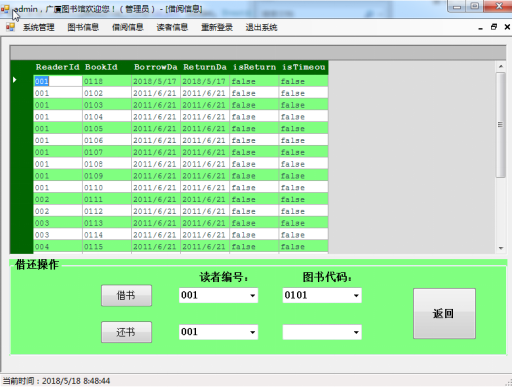
Task: Minimize the main application window
Action: coord(457,6)
